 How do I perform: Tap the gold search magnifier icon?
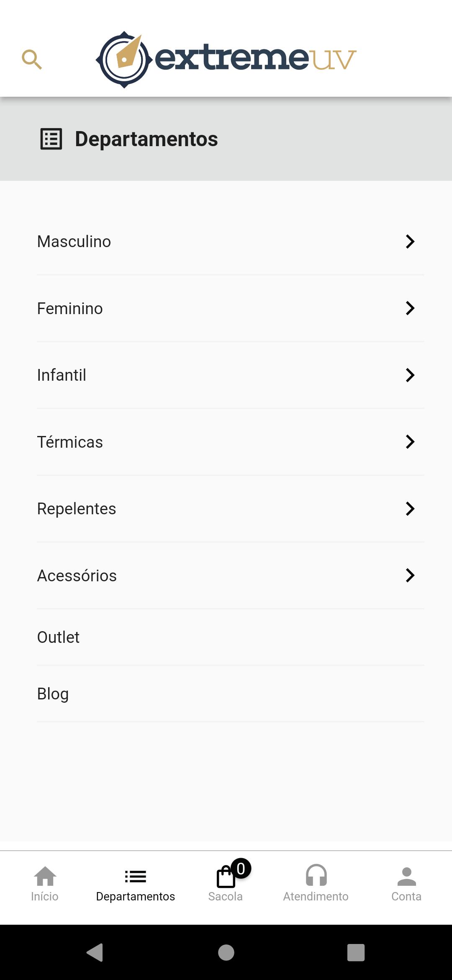tap(32, 59)
